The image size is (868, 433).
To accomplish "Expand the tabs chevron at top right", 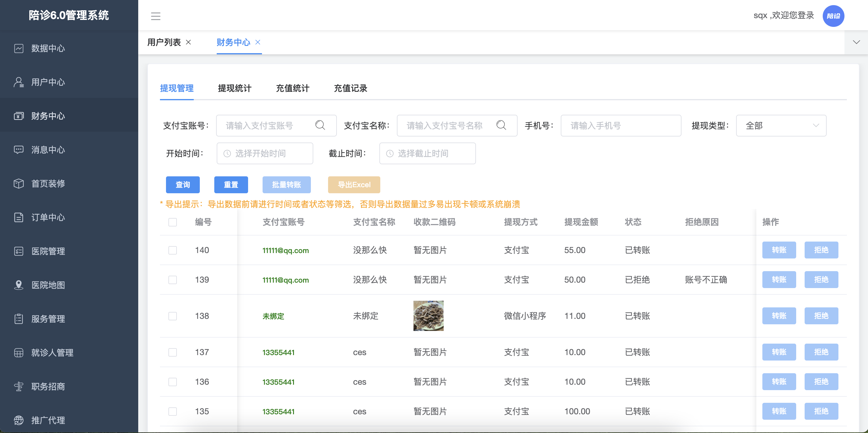I will (856, 42).
